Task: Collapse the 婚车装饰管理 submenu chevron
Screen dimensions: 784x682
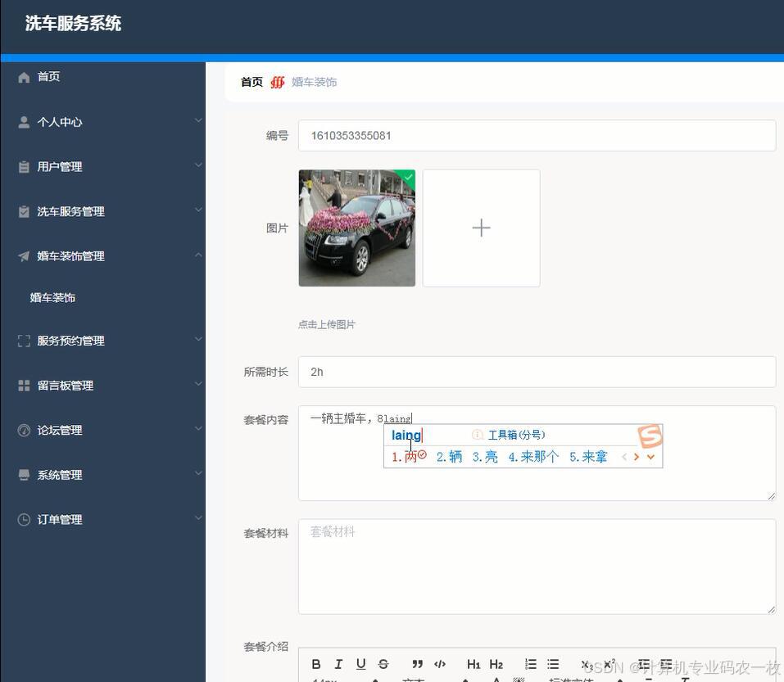Action: point(198,255)
